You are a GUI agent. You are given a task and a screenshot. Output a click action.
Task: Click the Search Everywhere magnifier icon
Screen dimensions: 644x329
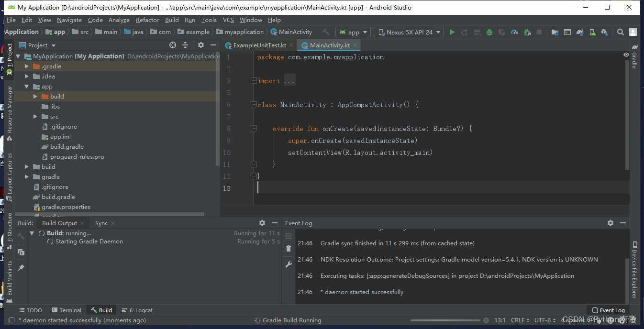[620, 32]
